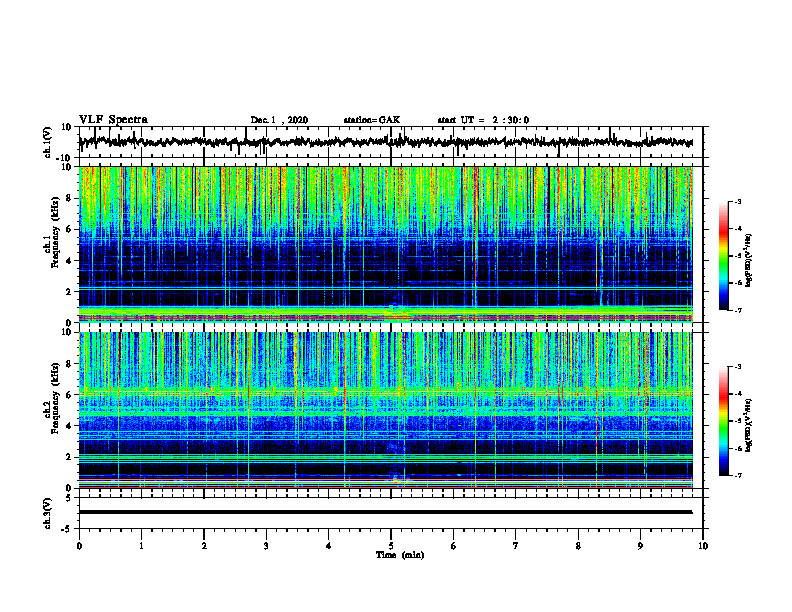Click the ch.1 voltage waveform trace
The image size is (792, 612).
pos(385,142)
